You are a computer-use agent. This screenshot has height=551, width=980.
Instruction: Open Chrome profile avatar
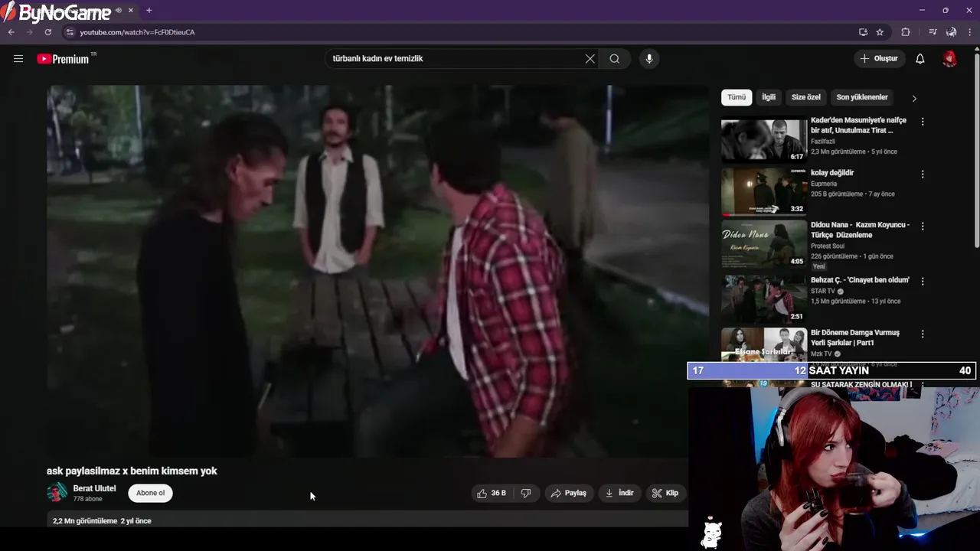(951, 32)
